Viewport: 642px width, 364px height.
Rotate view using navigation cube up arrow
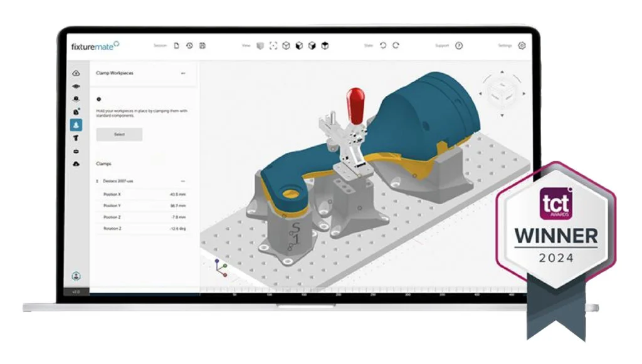pos(502,72)
